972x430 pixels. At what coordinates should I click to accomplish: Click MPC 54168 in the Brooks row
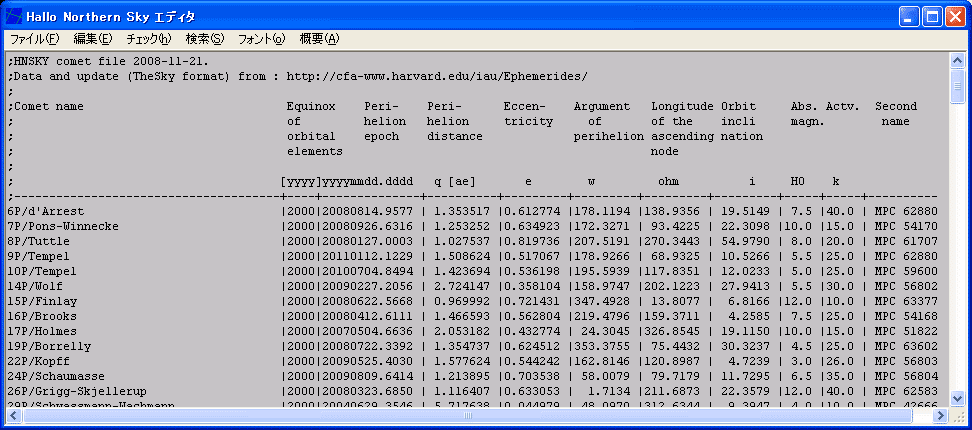coord(906,316)
